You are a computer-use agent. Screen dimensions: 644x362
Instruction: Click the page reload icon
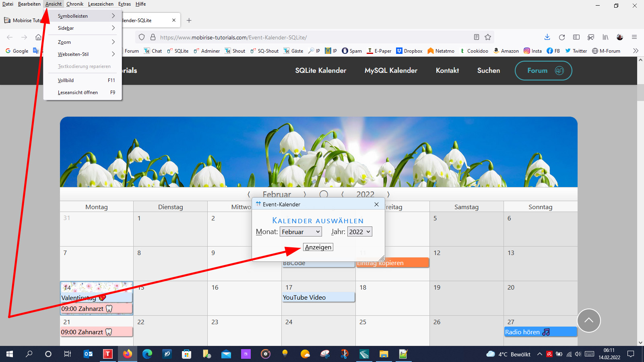coord(561,37)
